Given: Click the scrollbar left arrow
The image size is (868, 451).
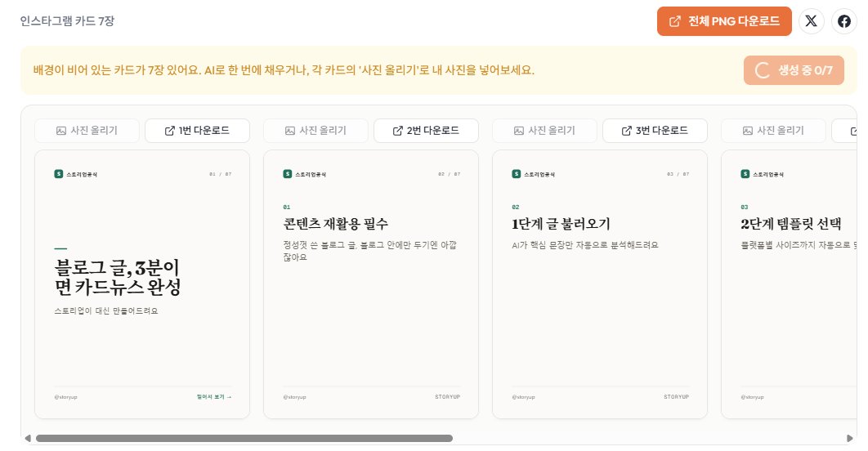Looking at the screenshot, I should point(28,438).
